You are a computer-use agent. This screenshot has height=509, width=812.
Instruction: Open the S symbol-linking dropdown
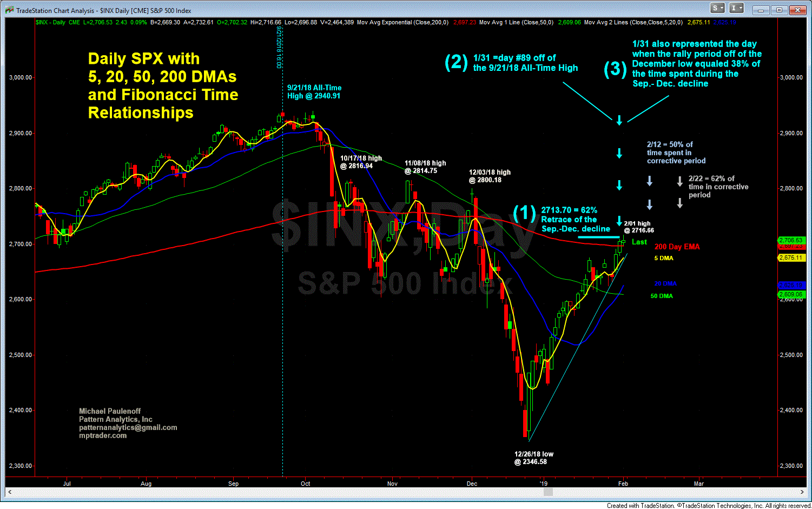tap(718, 8)
